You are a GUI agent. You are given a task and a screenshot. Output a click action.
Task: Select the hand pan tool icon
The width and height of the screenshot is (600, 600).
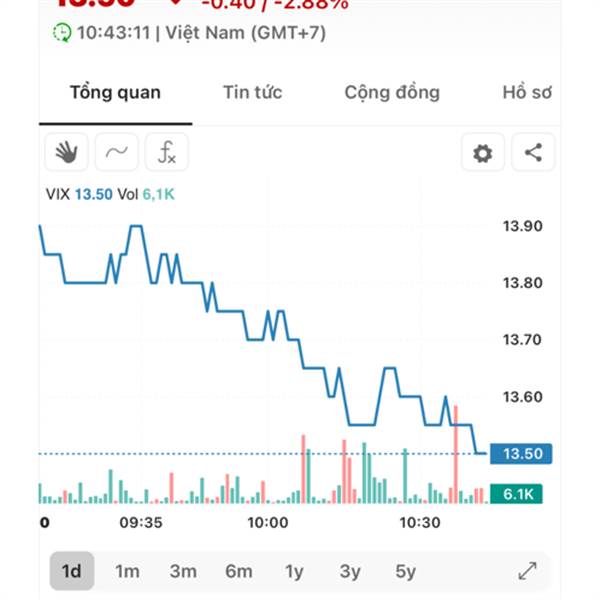tap(67, 152)
